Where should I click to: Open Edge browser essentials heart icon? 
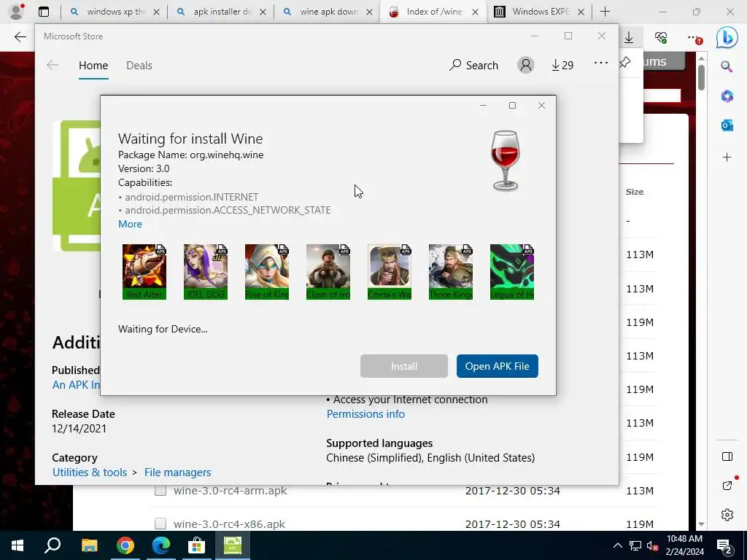tap(661, 38)
